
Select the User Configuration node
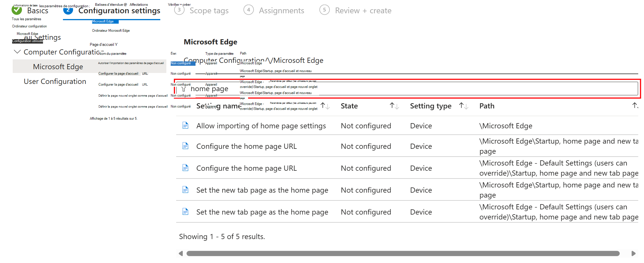coord(55,81)
